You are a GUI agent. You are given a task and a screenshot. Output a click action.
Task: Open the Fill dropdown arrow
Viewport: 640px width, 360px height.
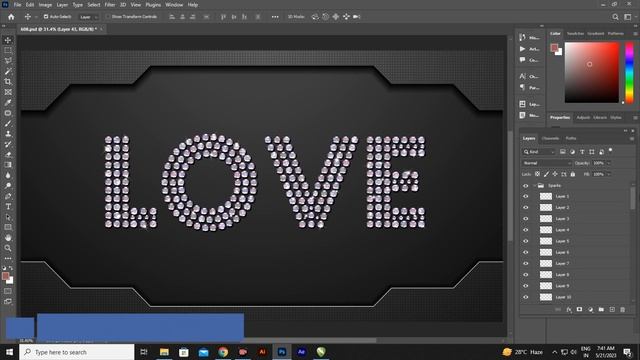[x=609, y=174]
